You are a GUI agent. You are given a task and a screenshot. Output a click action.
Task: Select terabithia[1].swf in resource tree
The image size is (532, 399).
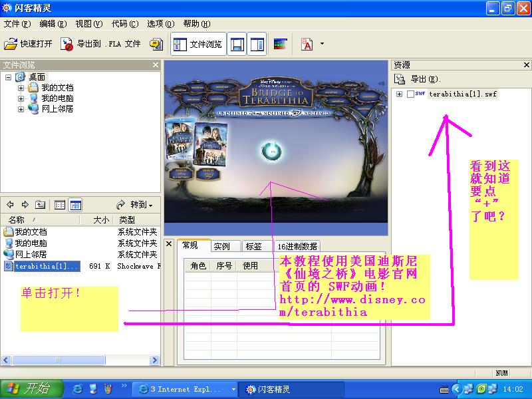point(462,94)
